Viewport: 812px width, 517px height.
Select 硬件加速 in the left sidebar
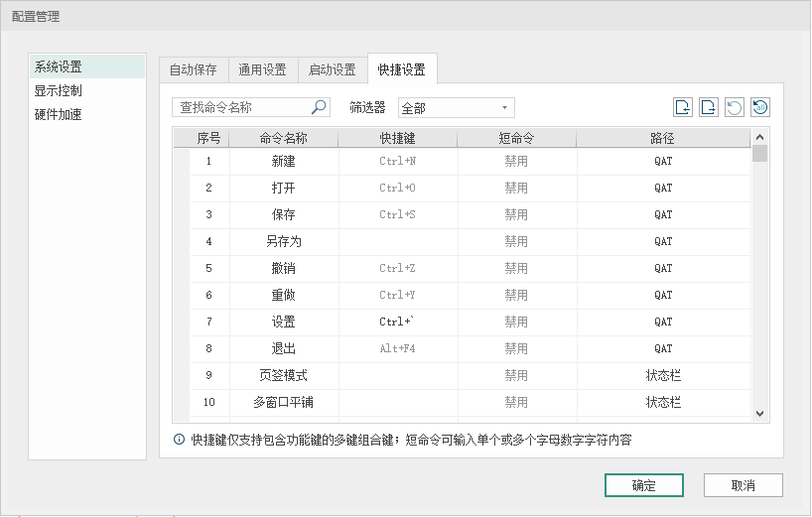point(59,115)
